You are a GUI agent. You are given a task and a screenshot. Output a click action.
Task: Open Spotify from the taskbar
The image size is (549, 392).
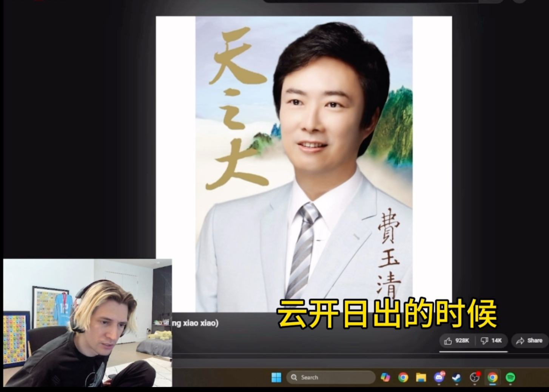(x=510, y=377)
